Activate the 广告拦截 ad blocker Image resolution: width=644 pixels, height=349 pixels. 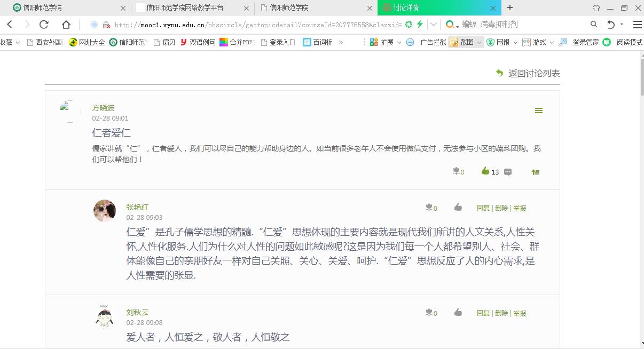[433, 42]
